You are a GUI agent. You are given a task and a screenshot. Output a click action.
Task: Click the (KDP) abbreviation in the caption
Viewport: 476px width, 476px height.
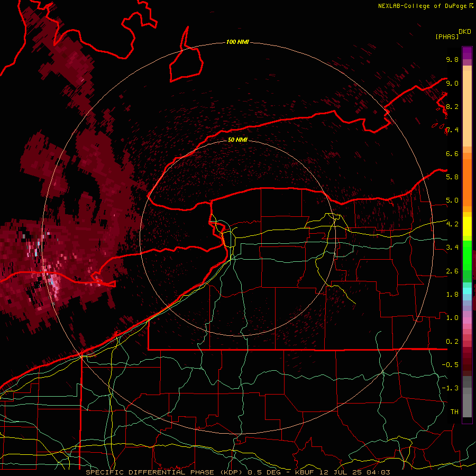click(x=232, y=472)
